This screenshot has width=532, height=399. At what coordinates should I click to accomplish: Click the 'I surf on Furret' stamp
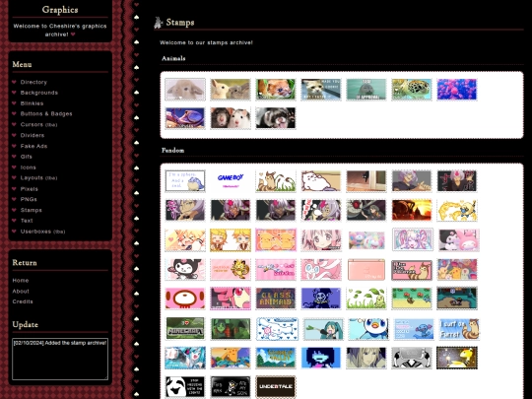tap(459, 329)
